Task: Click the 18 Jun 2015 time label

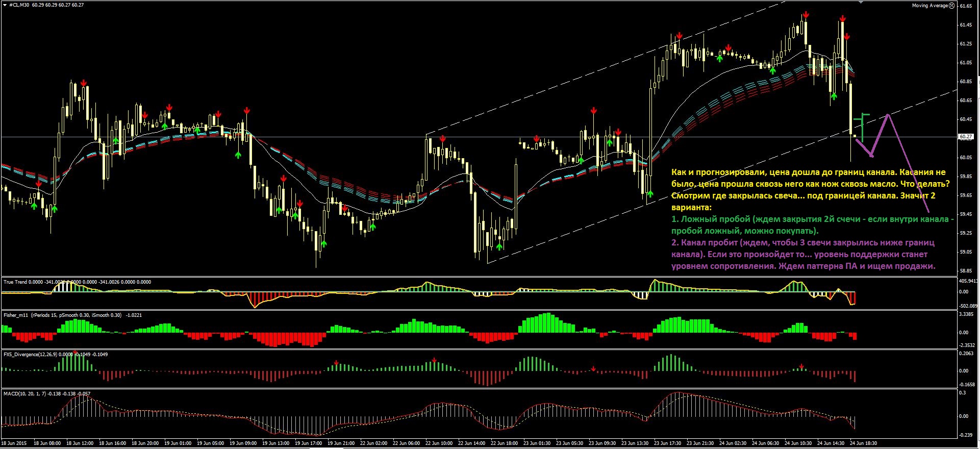Action: [x=14, y=443]
